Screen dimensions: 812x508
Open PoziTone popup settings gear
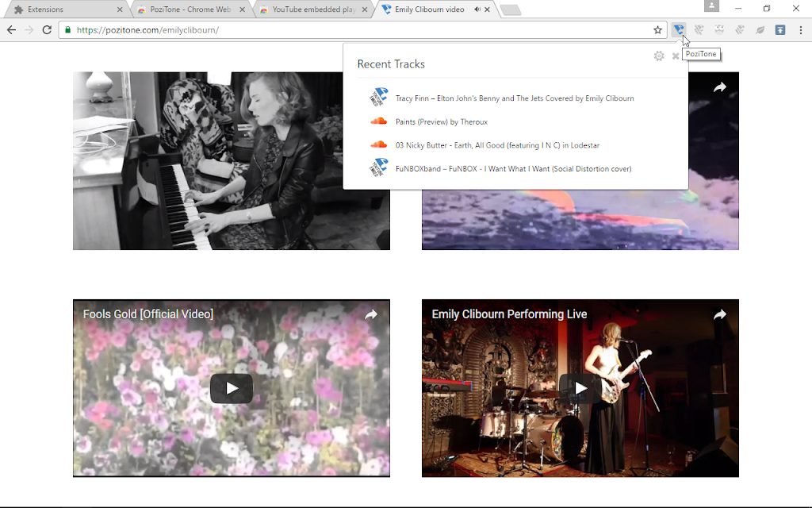pos(659,56)
